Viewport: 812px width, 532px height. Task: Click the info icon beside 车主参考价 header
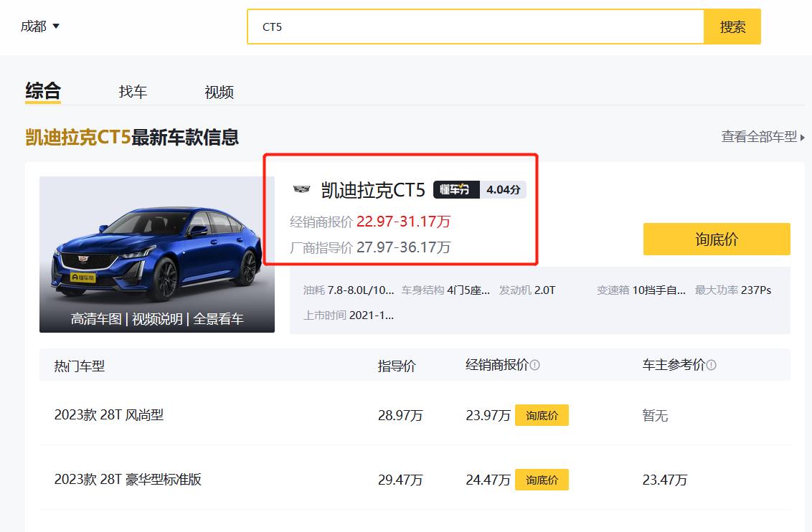[711, 364]
